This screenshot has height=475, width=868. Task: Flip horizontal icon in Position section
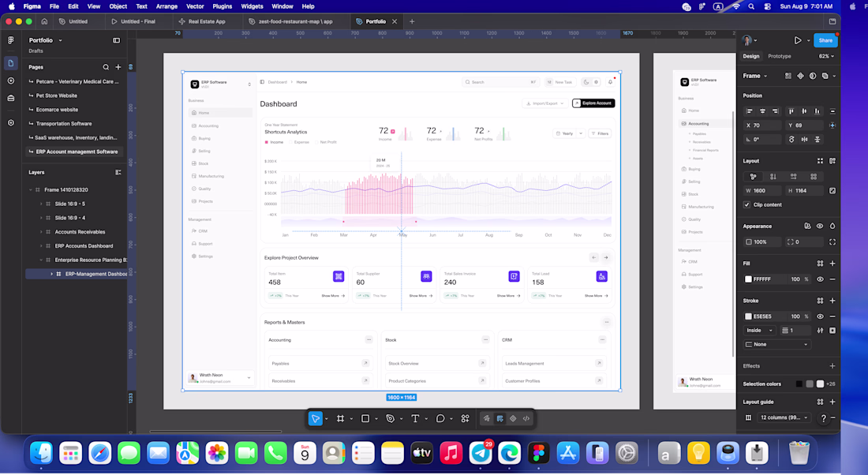[804, 140]
